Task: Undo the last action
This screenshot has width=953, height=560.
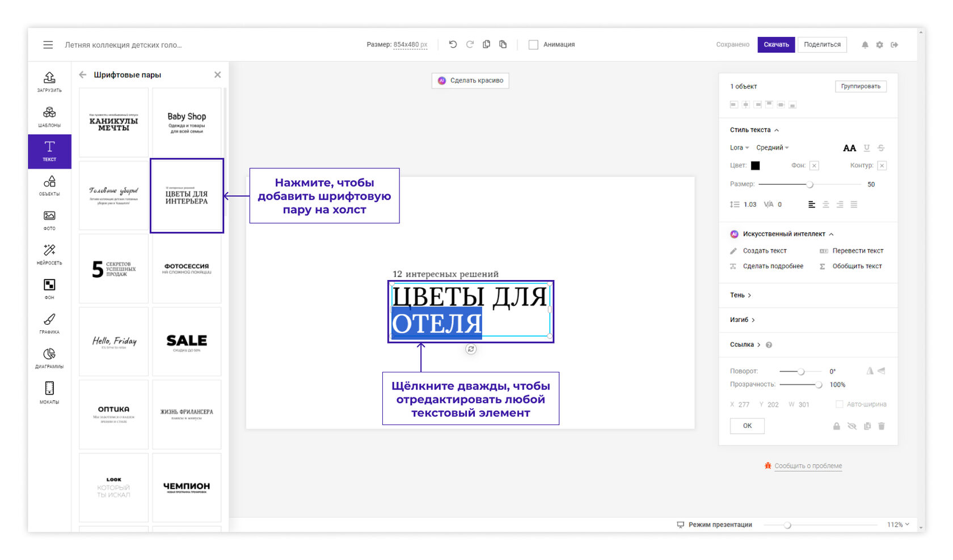Action: 453,44
